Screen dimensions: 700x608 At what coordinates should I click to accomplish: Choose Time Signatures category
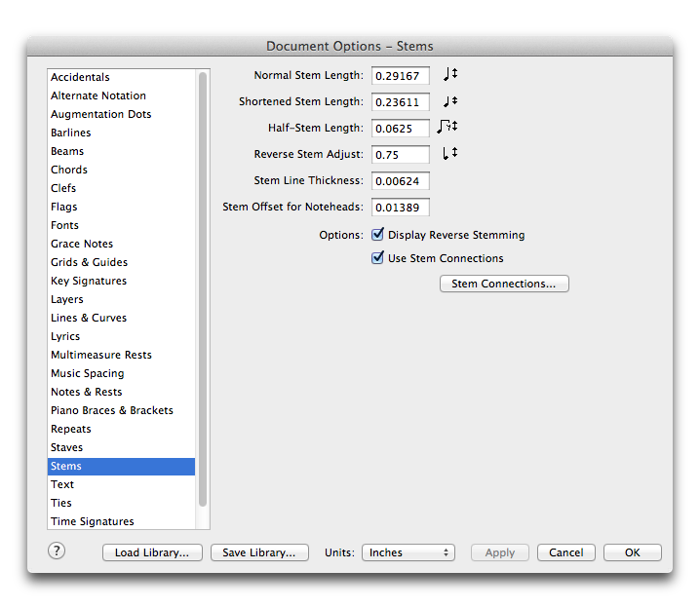(x=121, y=521)
